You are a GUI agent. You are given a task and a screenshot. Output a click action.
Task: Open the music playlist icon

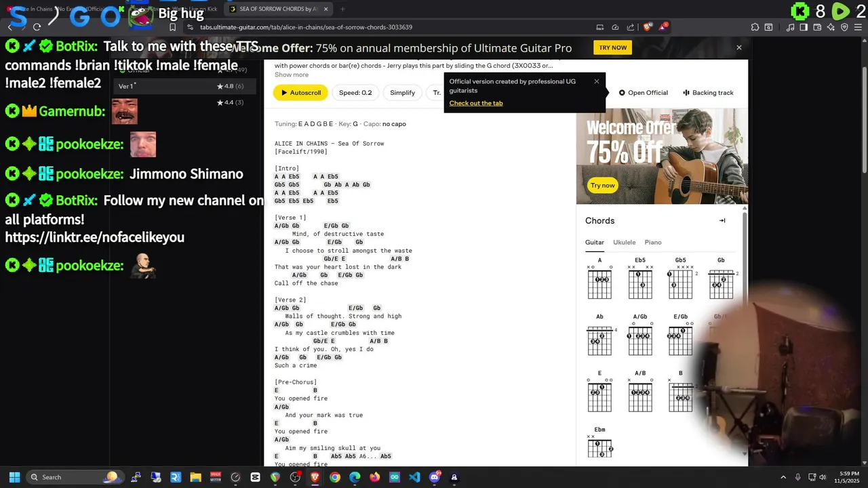point(791,27)
